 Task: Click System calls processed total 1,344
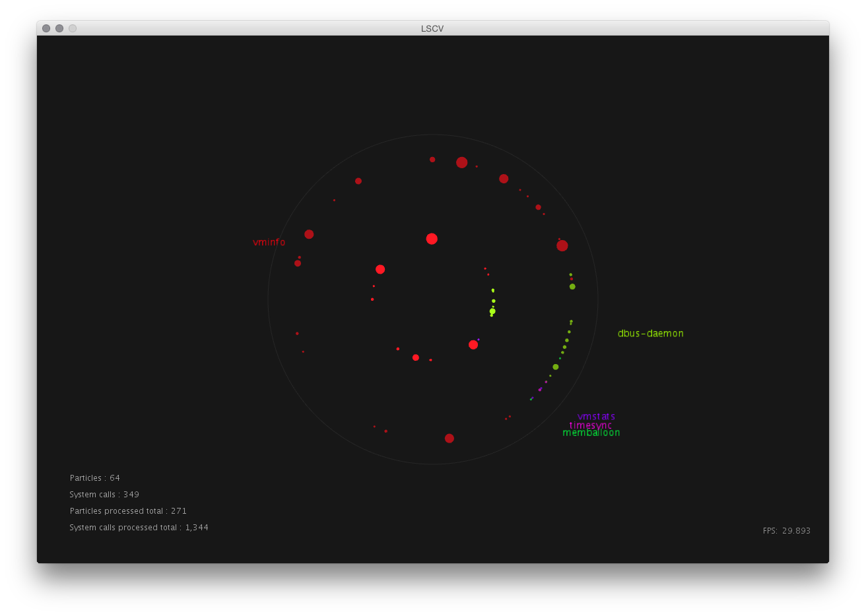point(139,527)
